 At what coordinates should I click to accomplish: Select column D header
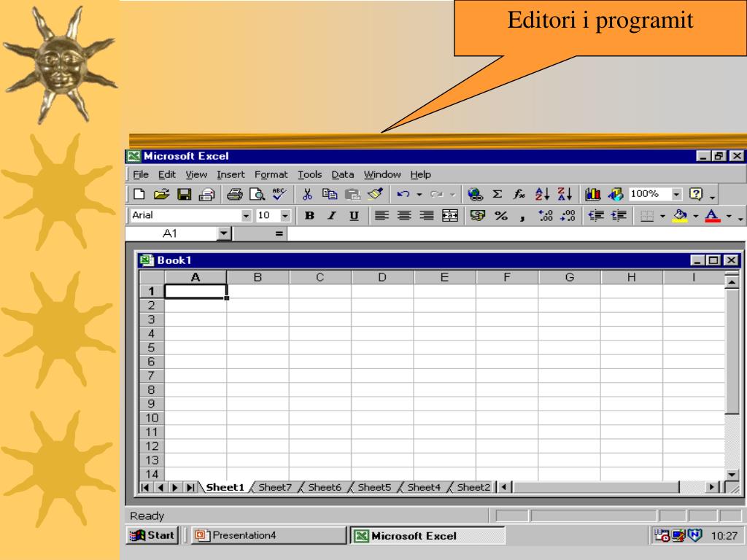[x=382, y=277]
